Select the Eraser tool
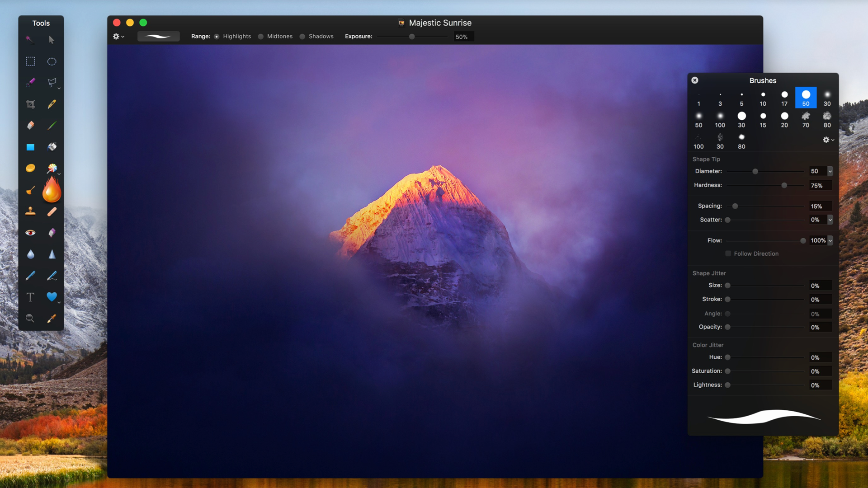This screenshot has width=868, height=488. 30,125
